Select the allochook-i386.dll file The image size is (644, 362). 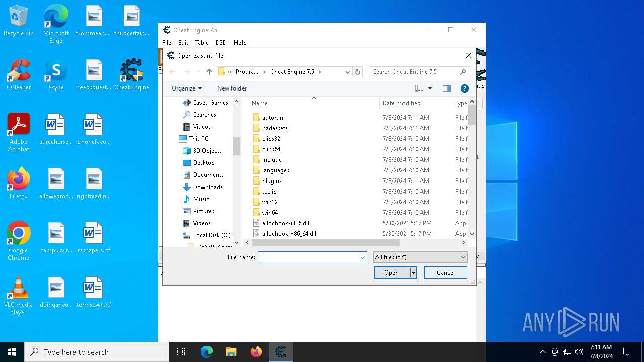(x=285, y=223)
